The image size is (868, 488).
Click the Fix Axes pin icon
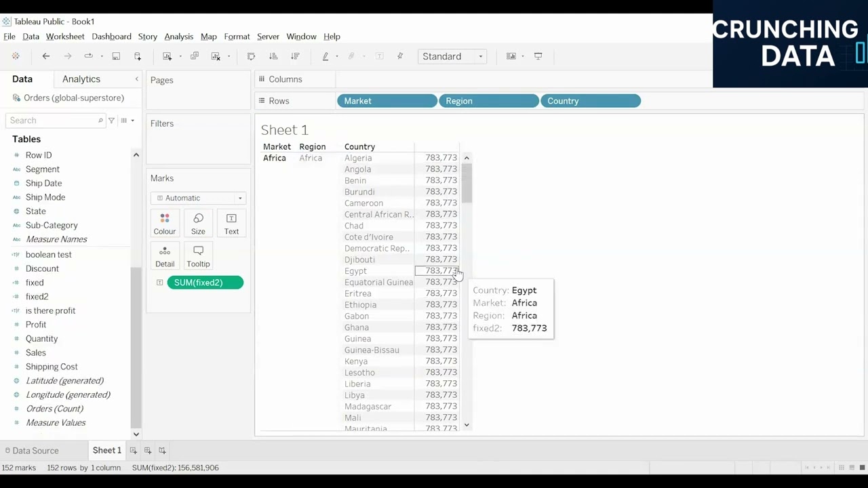[x=400, y=56]
